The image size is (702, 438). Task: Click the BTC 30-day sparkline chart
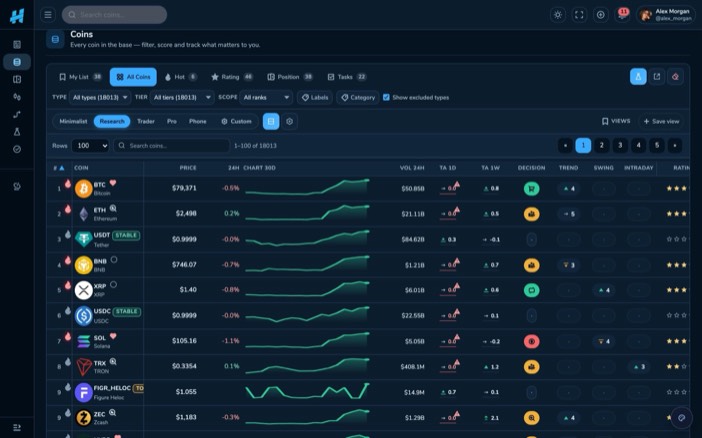[307, 188]
